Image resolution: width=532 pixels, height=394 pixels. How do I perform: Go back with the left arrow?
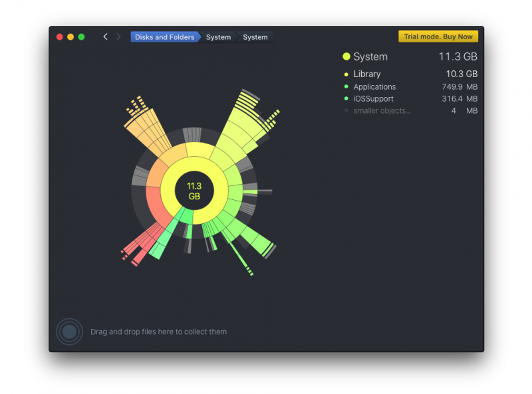[106, 37]
